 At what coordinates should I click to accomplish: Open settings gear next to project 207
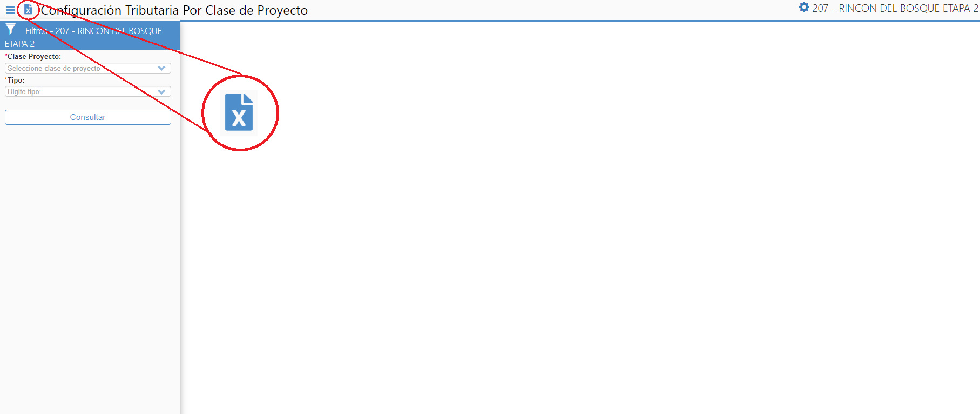coord(804,8)
